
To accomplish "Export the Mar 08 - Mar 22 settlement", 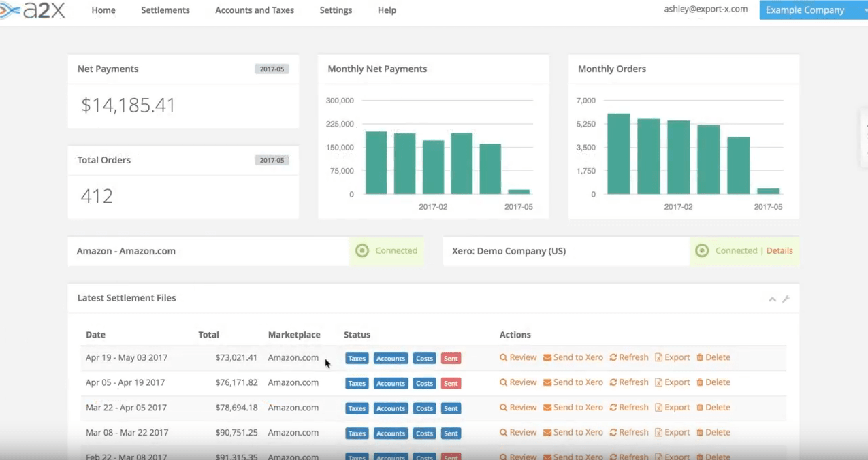I will click(x=673, y=432).
